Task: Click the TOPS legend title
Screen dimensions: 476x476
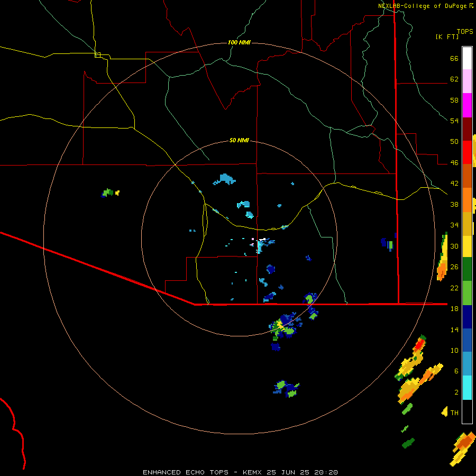Action: point(465,31)
